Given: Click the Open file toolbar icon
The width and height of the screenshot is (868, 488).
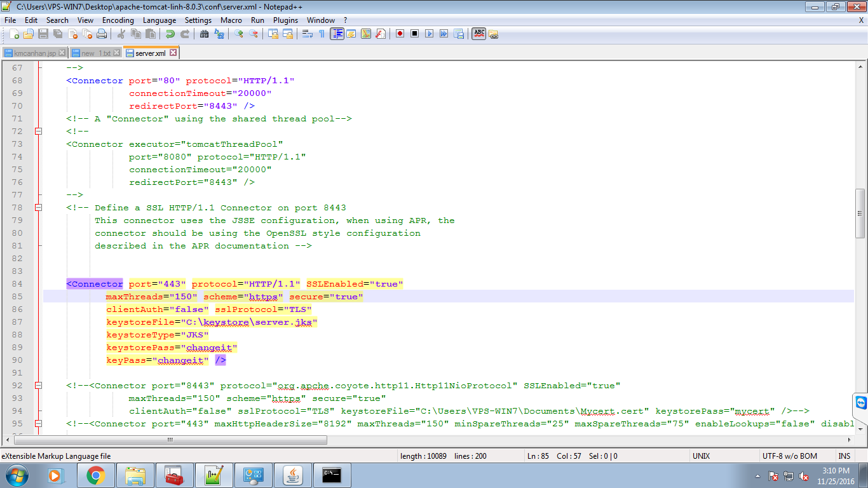Looking at the screenshot, I should tap(29, 34).
